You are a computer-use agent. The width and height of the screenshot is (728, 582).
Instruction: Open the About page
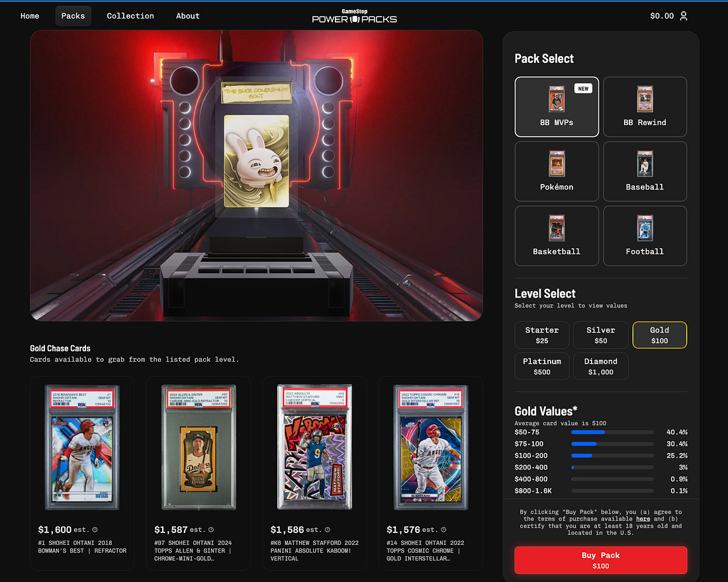tap(187, 16)
